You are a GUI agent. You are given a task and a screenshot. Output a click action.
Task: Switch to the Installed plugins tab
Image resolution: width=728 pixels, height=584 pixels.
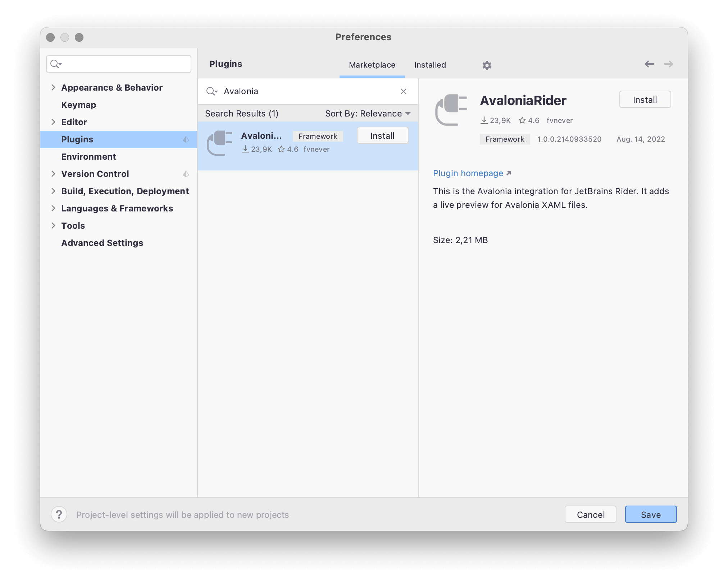[429, 64]
